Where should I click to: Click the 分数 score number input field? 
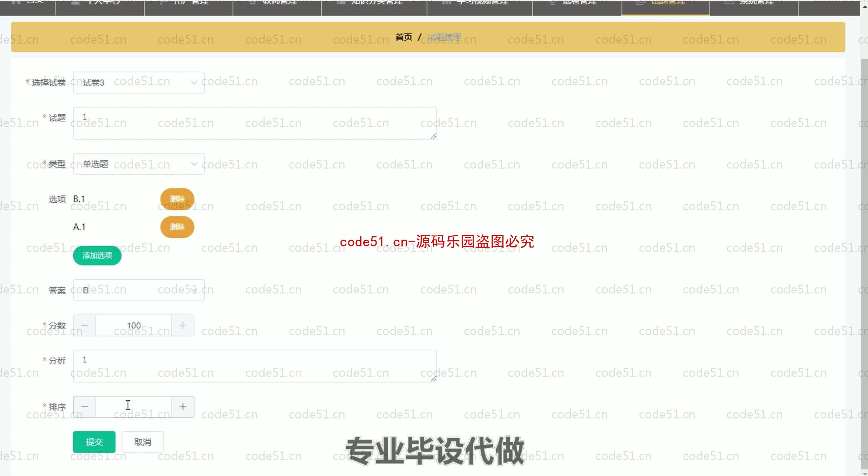pyautogui.click(x=133, y=325)
